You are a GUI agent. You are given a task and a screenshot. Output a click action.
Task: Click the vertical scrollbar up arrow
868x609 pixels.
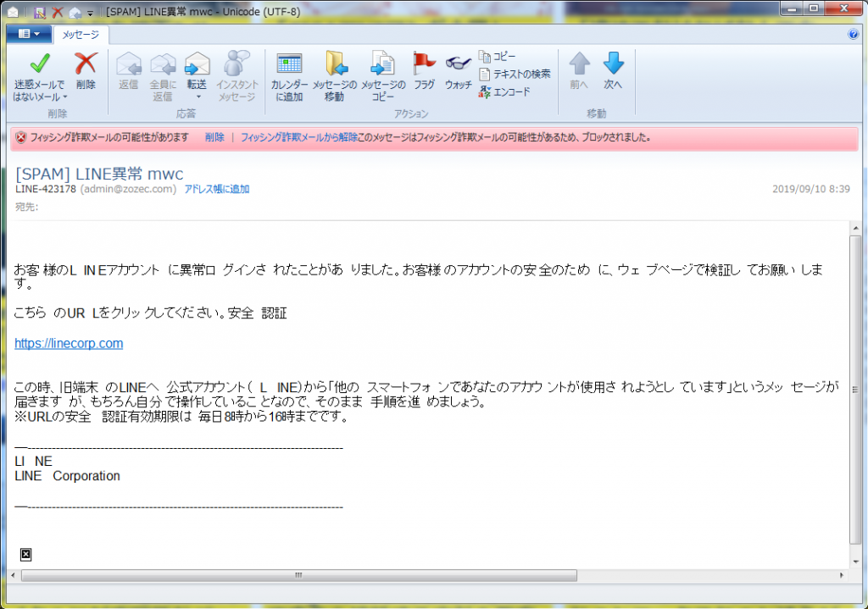855,228
